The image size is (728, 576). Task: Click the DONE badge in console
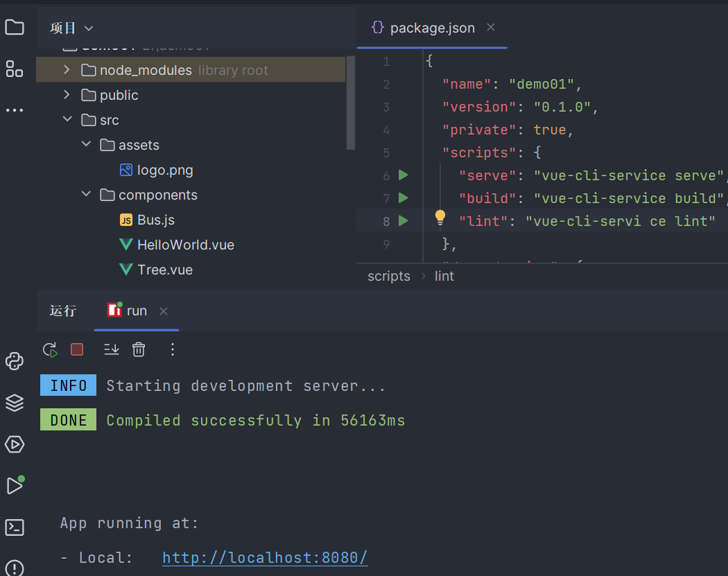tap(68, 419)
